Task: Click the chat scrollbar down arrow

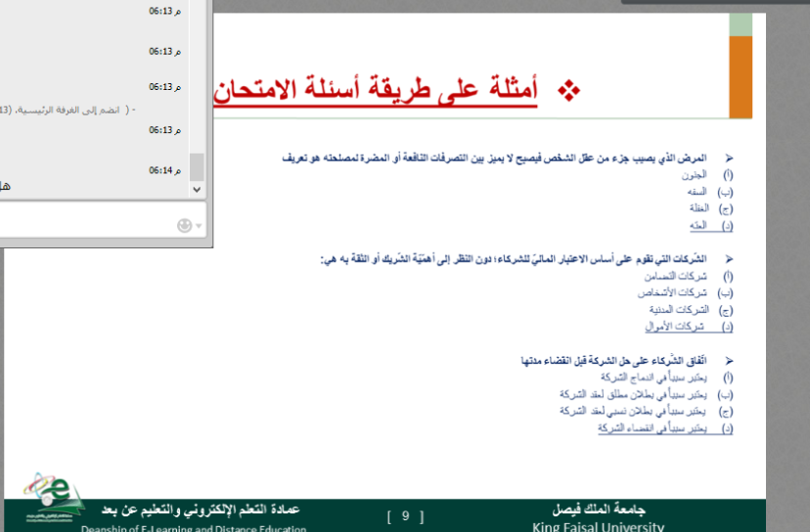Action: 197,190
